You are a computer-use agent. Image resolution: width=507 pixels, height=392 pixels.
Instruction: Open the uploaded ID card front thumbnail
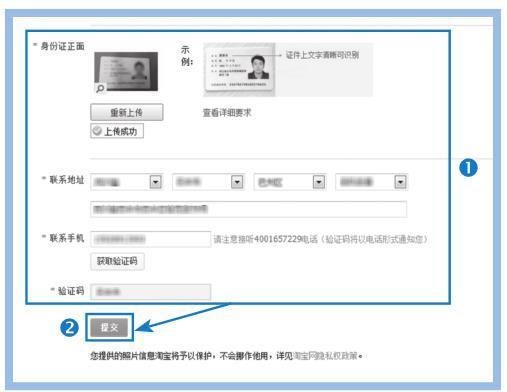pos(126,71)
